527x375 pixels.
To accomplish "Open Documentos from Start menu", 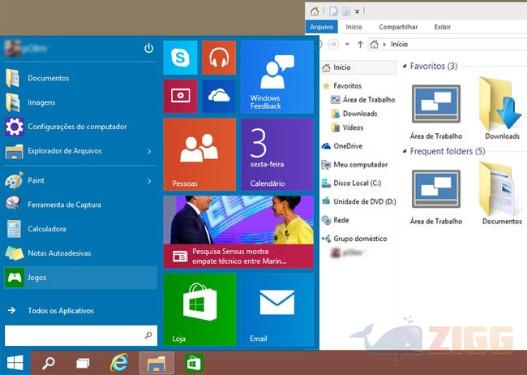I will click(81, 78).
